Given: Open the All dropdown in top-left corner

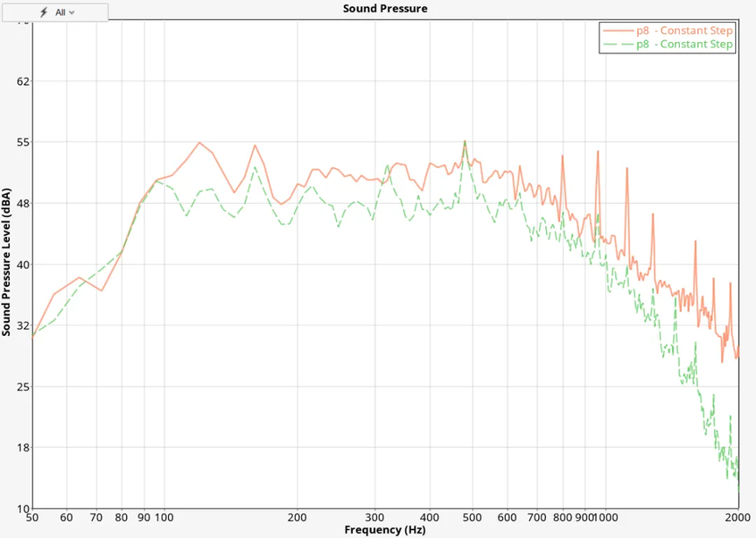Looking at the screenshot, I should click(x=55, y=12).
